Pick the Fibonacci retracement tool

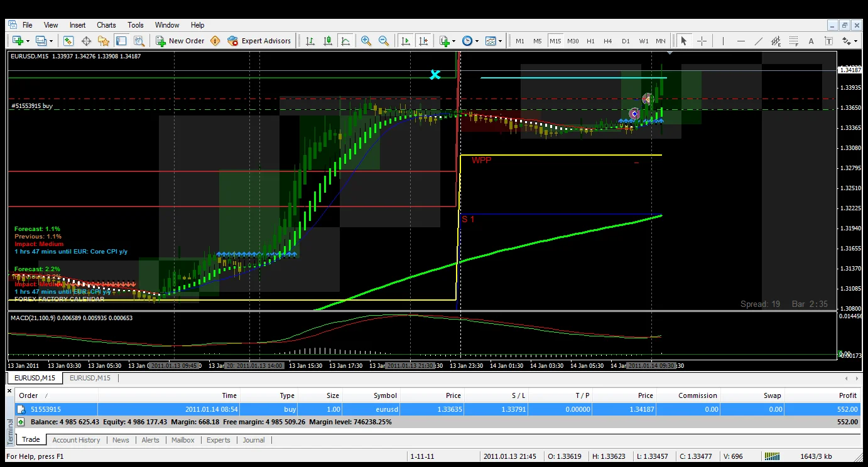click(794, 41)
